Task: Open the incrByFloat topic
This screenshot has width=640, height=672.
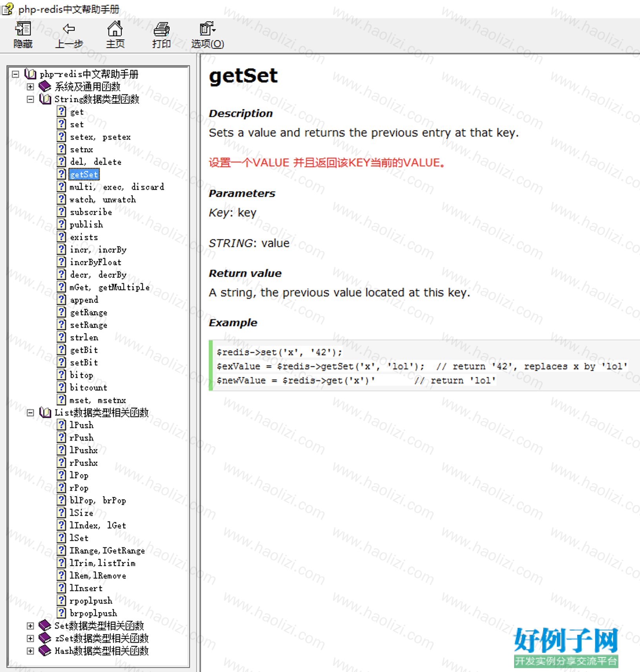Action: 95,262
